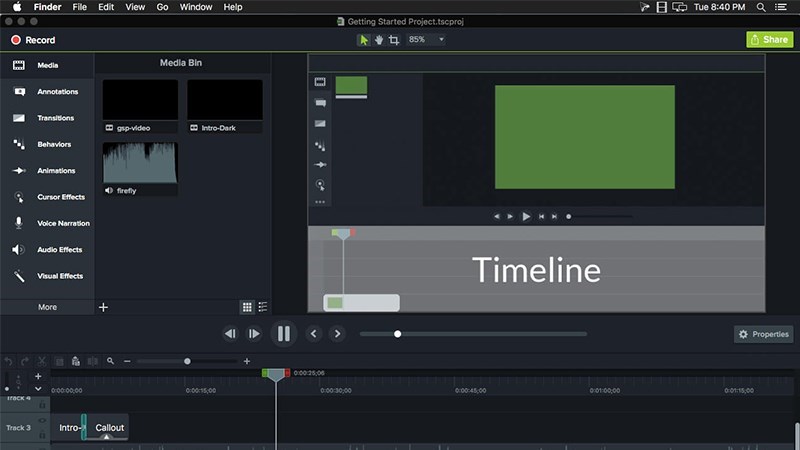Viewport: 800px width, 450px height.
Task: Choose the arrow Edit mode tool
Action: tap(363, 40)
